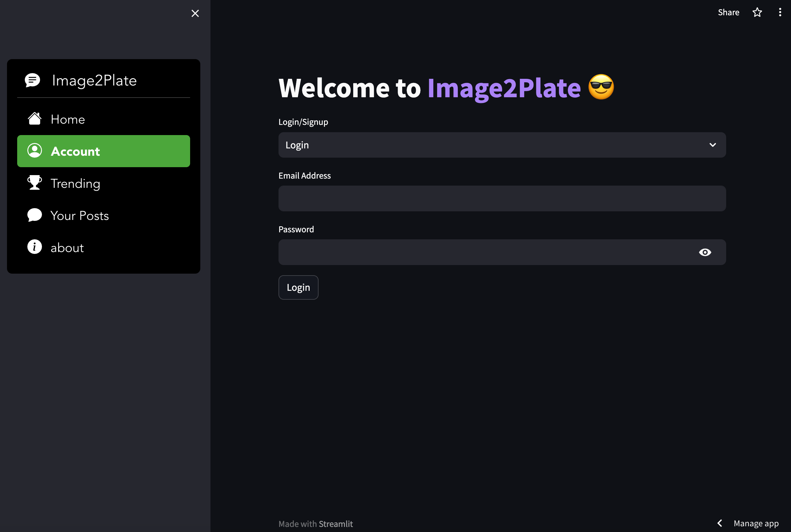Image resolution: width=791 pixels, height=532 pixels.
Task: Click the Home house icon
Action: point(35,119)
